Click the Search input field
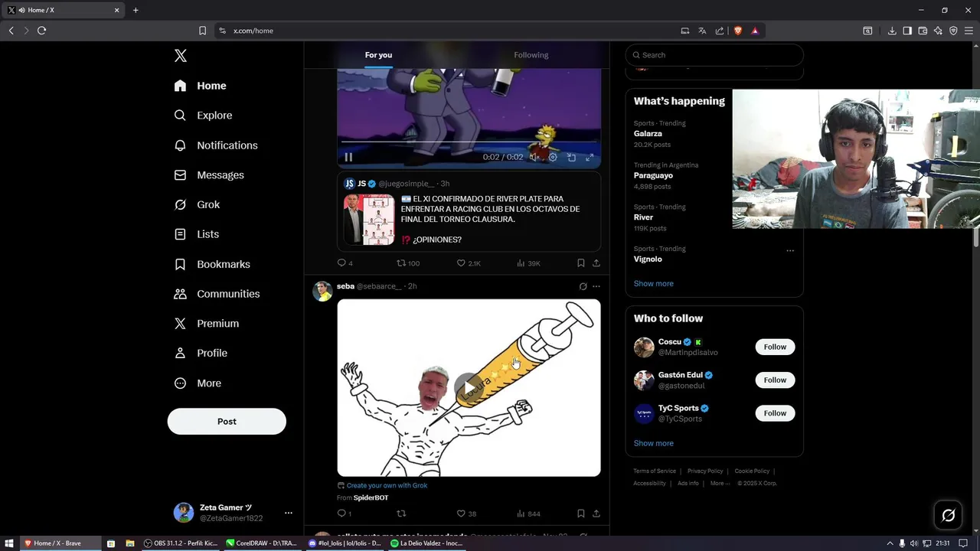This screenshot has width=980, height=551. [x=714, y=55]
